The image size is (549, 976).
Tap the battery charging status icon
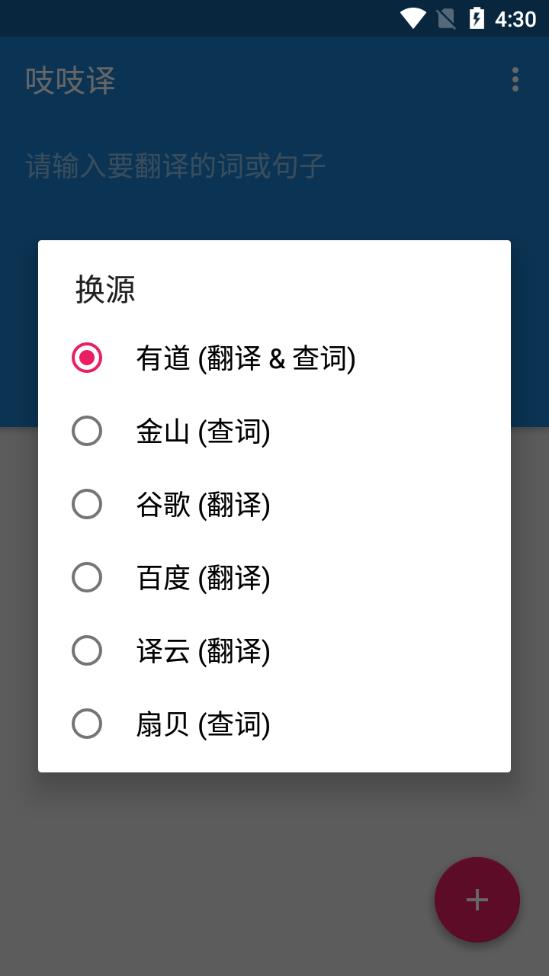click(476, 19)
